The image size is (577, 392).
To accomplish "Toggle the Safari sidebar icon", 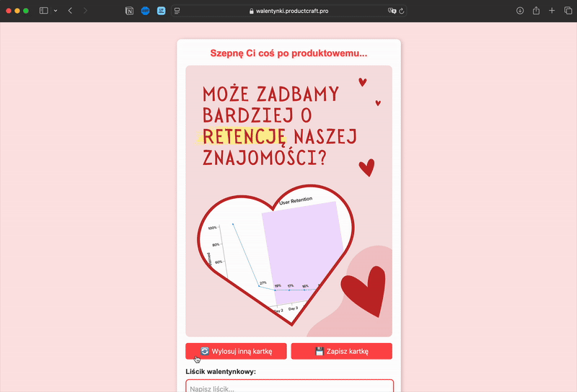I will [44, 11].
